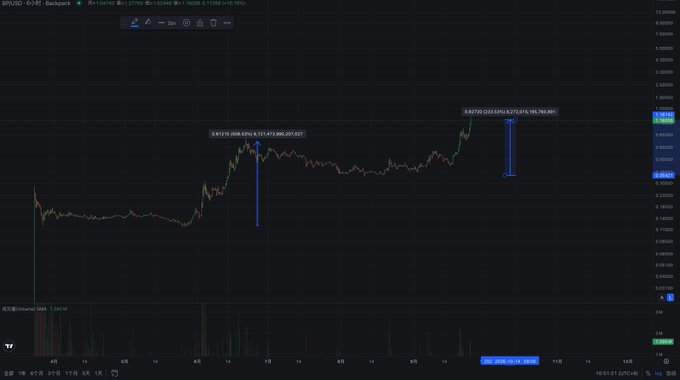Click the blue price tag above green price
Viewport: 680px width, 380px height.
pyautogui.click(x=664, y=115)
